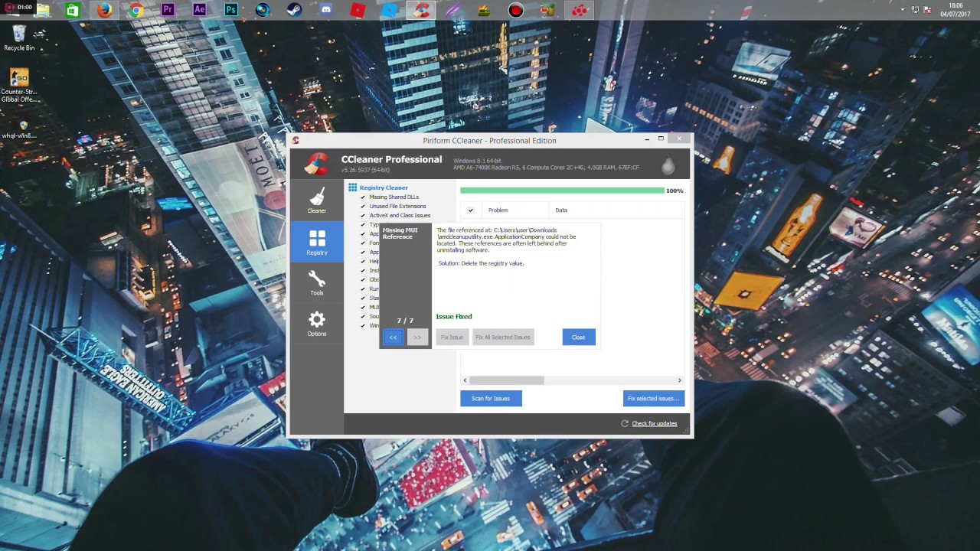Open Adobe After Effects taskbar icon
The width and height of the screenshot is (980, 551).
coord(199,11)
